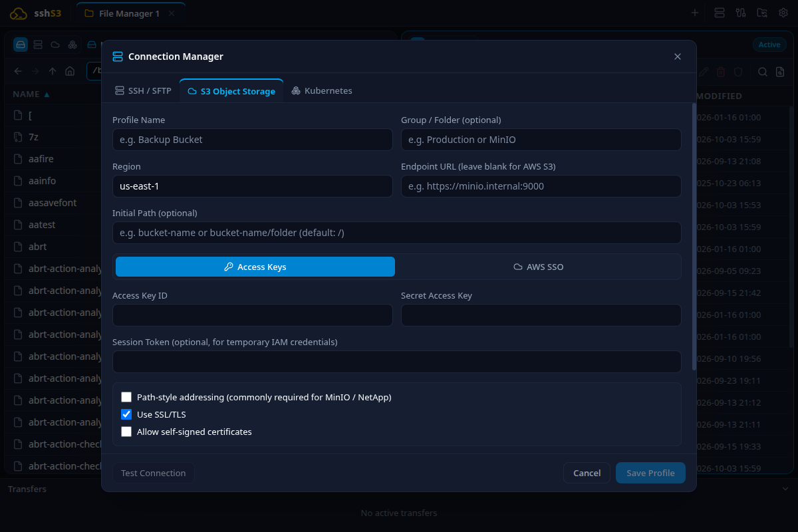Click the Test Connection button
This screenshot has width=798, height=532.
point(154,473)
